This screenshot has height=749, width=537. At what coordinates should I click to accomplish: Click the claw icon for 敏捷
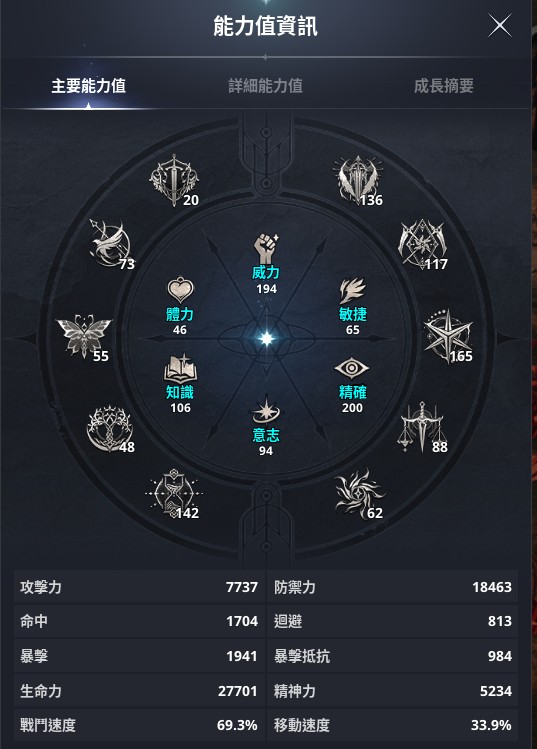click(x=352, y=291)
